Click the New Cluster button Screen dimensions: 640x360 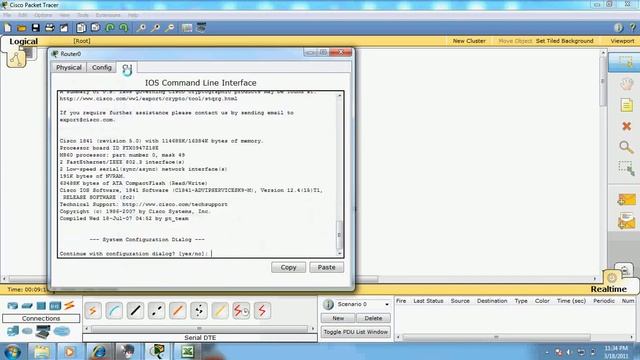[469, 41]
